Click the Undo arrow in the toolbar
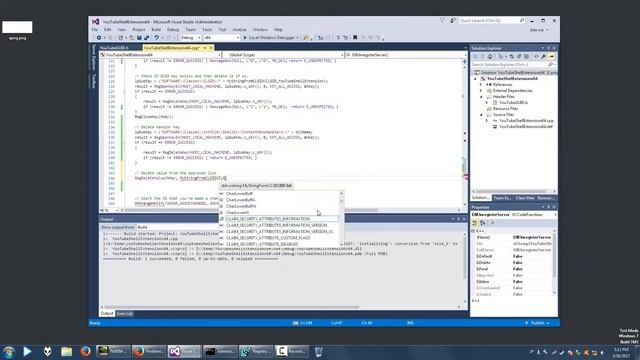This screenshot has width=640, height=360. pos(156,38)
